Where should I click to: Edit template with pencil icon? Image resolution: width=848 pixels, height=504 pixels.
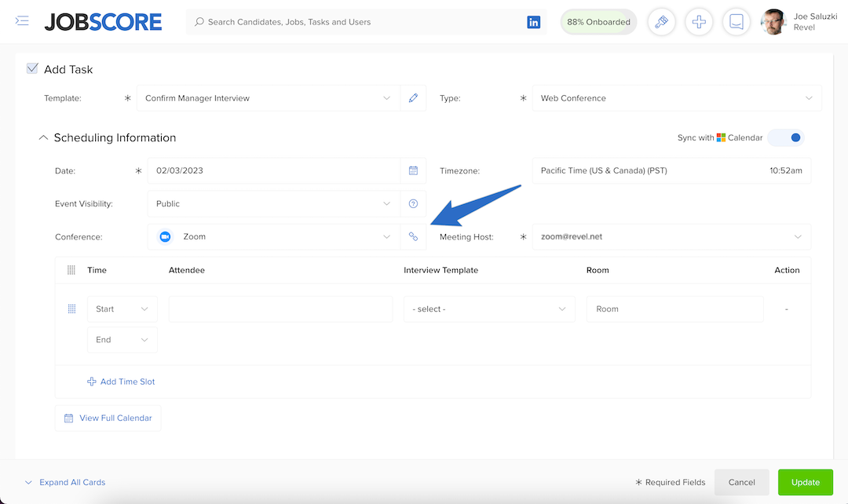413,98
